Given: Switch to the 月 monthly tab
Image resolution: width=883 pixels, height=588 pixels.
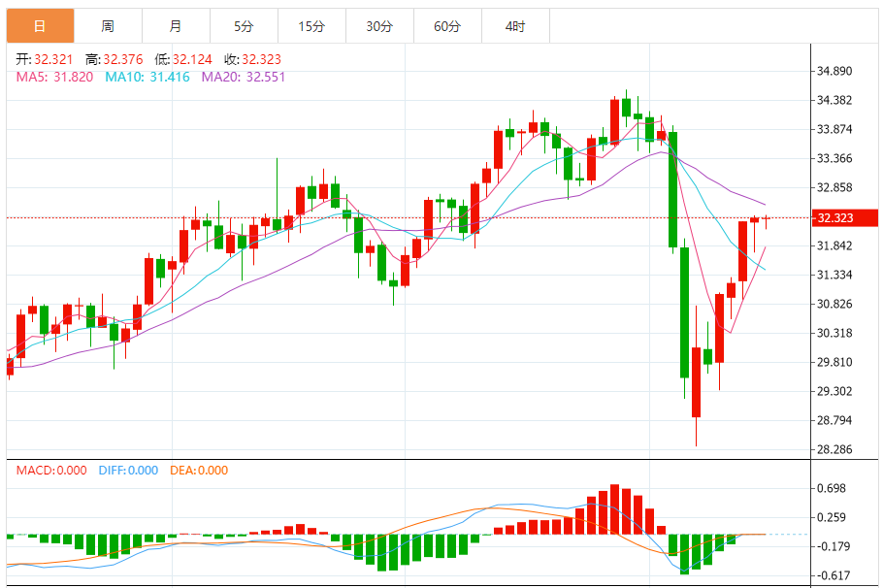Looking at the screenshot, I should (x=176, y=26).
